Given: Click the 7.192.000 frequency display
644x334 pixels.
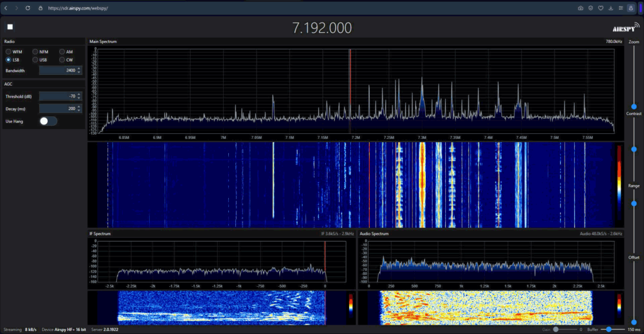Looking at the screenshot, I should point(321,28).
